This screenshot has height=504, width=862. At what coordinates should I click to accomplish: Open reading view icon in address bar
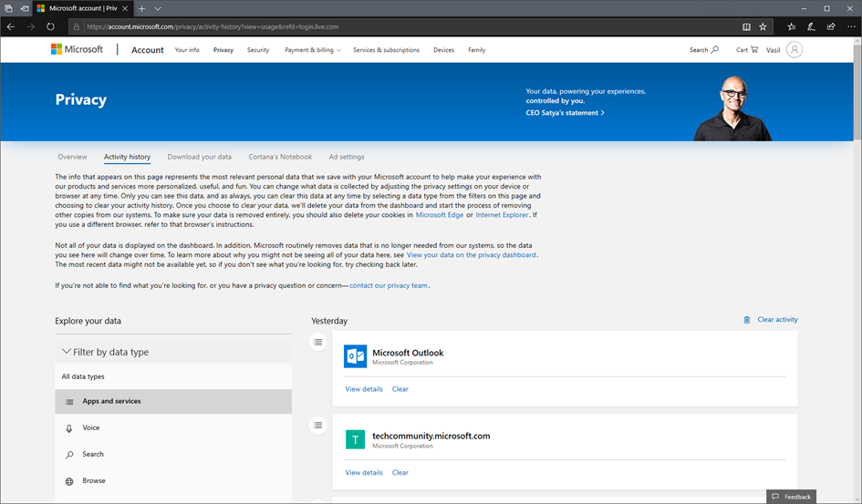746,26
